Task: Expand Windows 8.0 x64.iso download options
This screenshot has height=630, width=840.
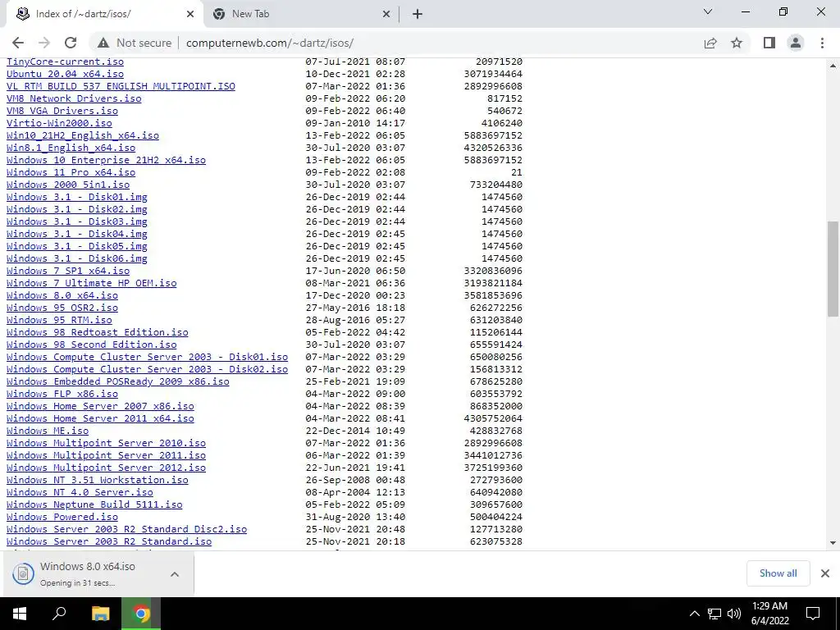Action: point(175,574)
